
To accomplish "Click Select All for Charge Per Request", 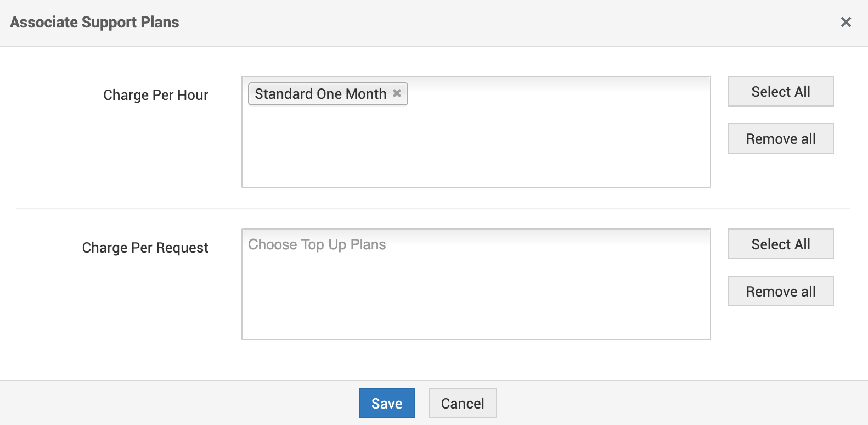I will [x=780, y=244].
